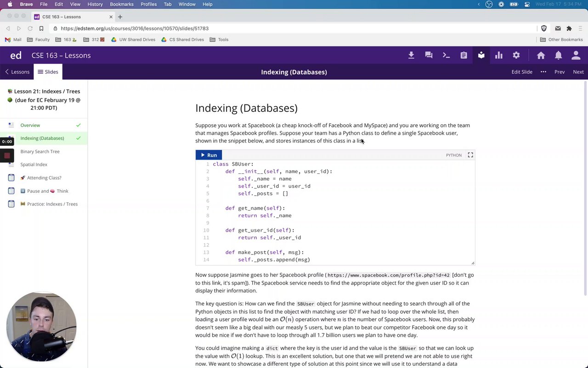The image size is (588, 368).
Task: Open browser extensions puzzle icon
Action: click(569, 29)
